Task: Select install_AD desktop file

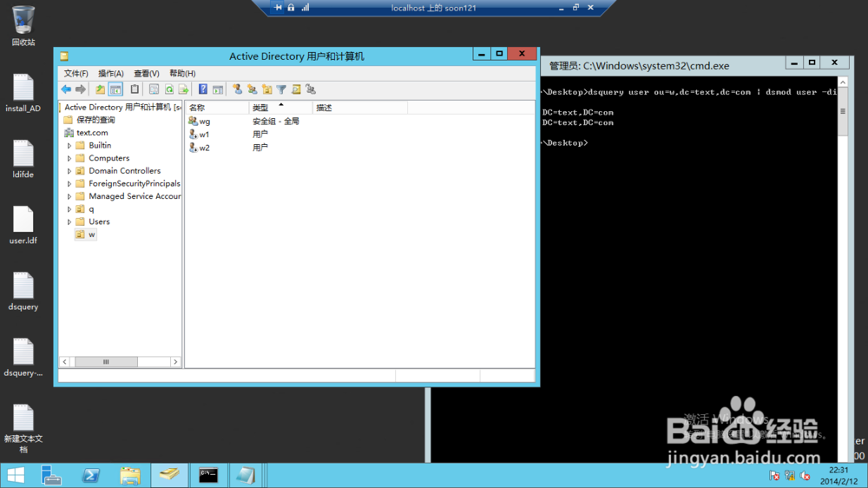Action: [x=23, y=93]
